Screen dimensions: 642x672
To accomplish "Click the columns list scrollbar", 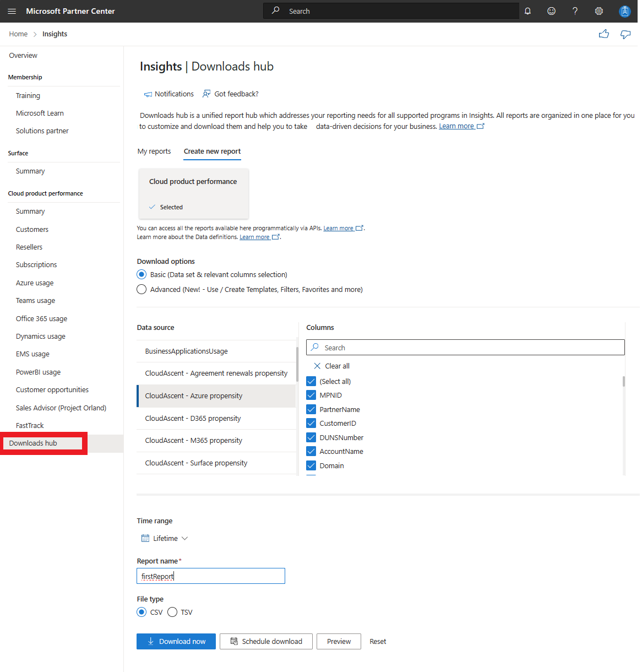I will pyautogui.click(x=624, y=381).
